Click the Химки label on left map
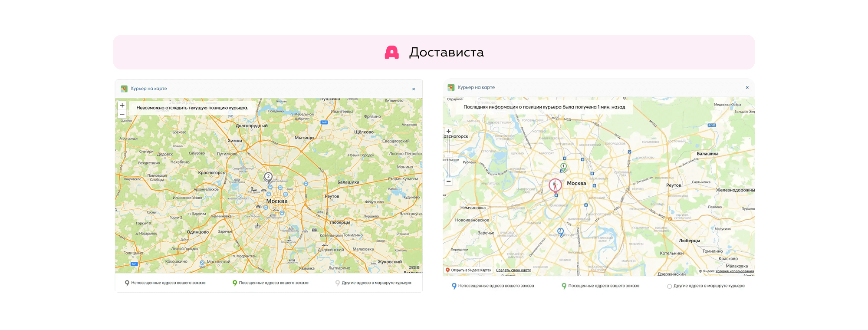Screen dimensions: 868x330 tap(235, 141)
